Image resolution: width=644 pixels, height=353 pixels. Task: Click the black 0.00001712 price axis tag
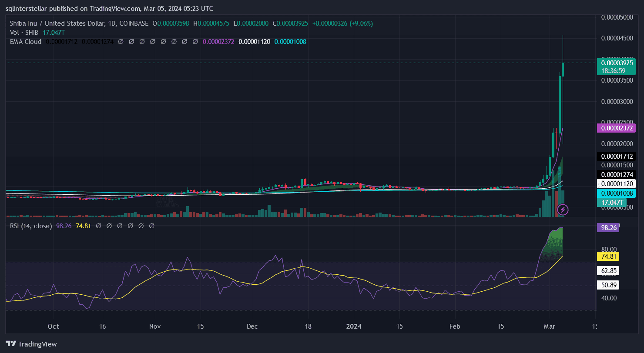point(617,156)
